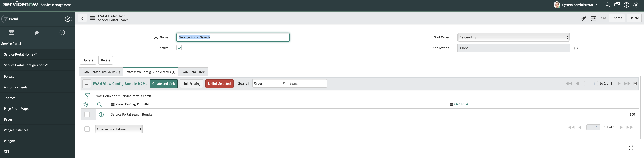
Task: Uncheck the Active checkbox
Action: click(x=179, y=48)
